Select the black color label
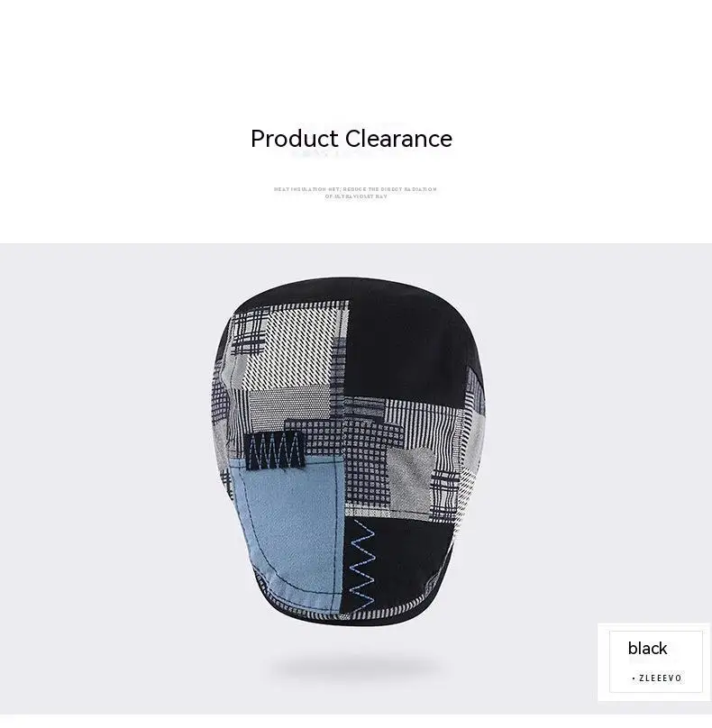712x728 pixels. coord(647,648)
